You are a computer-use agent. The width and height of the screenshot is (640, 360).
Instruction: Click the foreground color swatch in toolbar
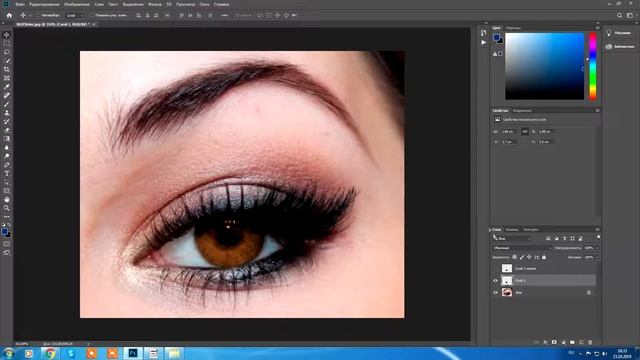(5, 231)
